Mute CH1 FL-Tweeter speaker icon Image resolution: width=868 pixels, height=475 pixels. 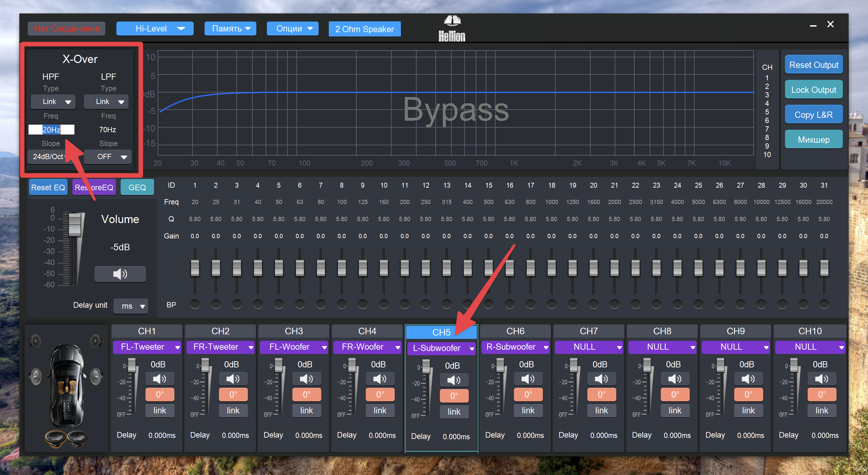[160, 379]
